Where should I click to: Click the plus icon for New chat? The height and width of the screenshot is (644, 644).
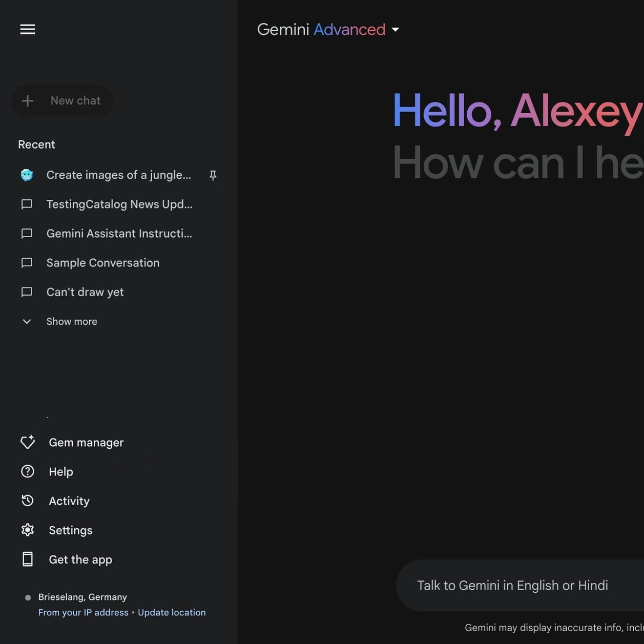28,101
